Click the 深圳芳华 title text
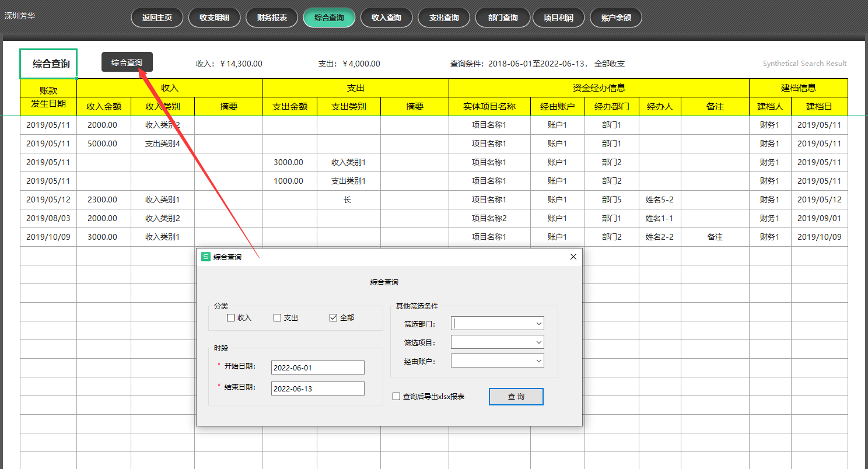868x469 pixels. click(x=20, y=16)
